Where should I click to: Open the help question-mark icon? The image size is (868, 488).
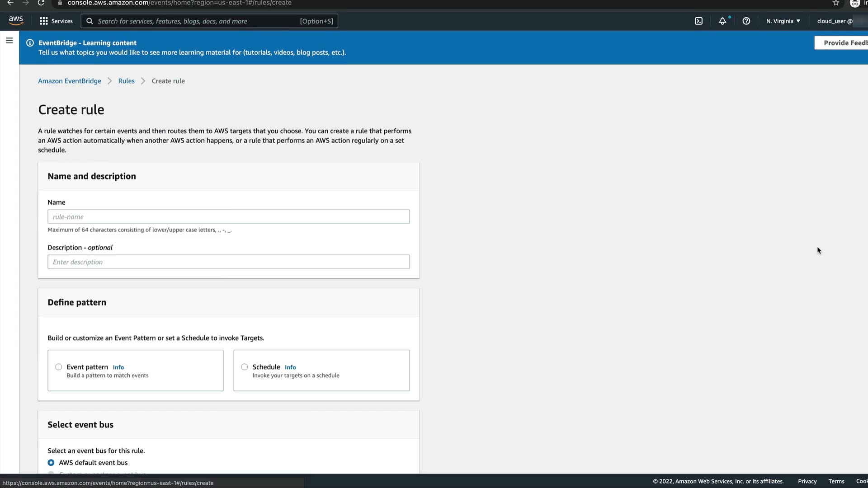coord(746,21)
